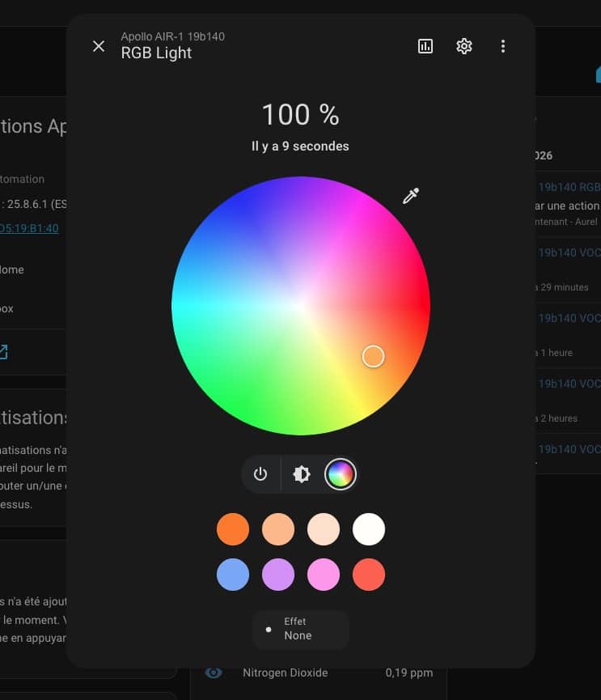Image resolution: width=601 pixels, height=700 pixels.
Task: Select the pink favorite color
Action: (324, 575)
